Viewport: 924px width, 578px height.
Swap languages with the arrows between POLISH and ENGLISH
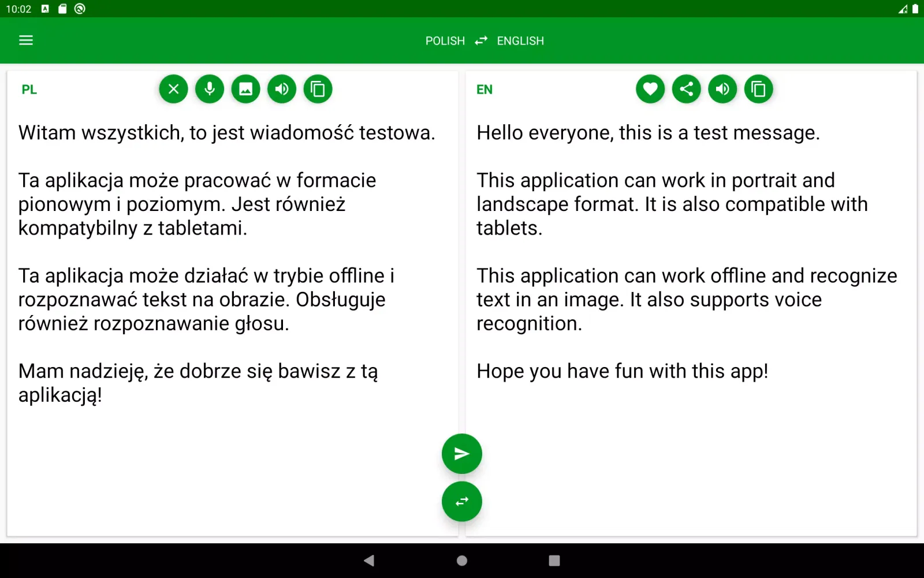point(480,40)
